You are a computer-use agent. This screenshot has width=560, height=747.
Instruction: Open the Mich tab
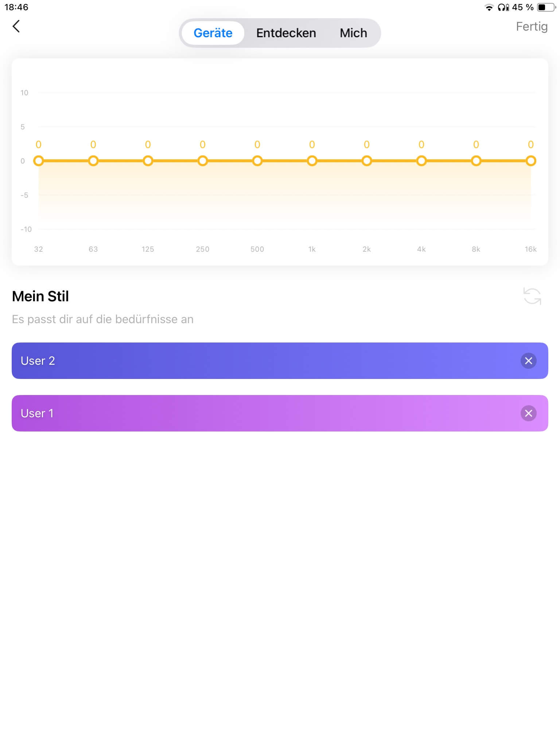pos(353,33)
